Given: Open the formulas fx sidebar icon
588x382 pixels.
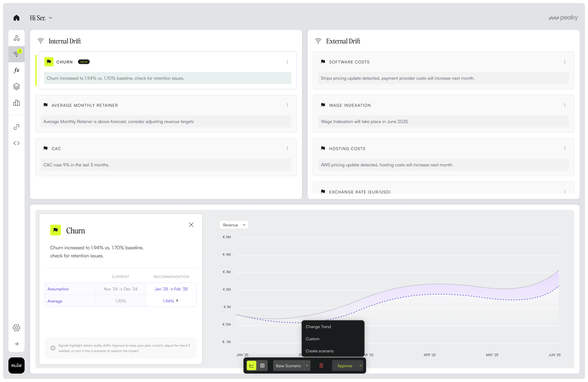Looking at the screenshot, I should click(16, 70).
